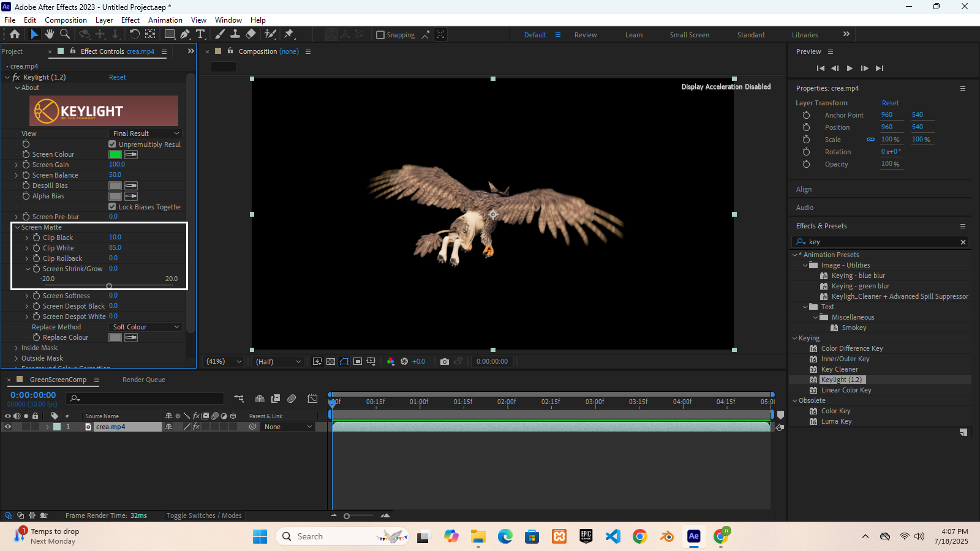Open Replace Method Soft Colour dropdown
Image resolution: width=980 pixels, height=551 pixels.
[146, 327]
